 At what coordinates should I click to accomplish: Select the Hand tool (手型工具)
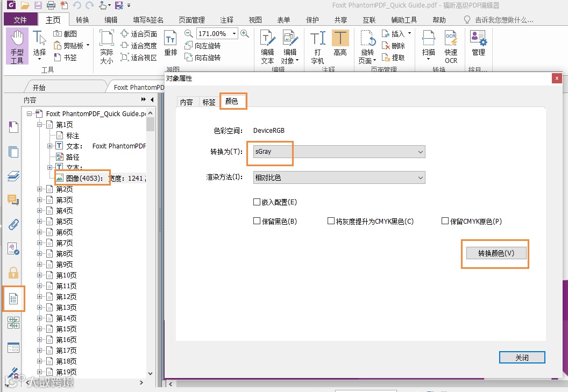point(17,47)
